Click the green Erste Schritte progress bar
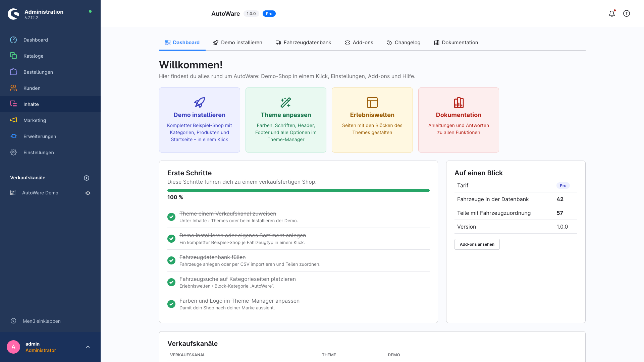The height and width of the screenshot is (362, 644). coord(299,190)
